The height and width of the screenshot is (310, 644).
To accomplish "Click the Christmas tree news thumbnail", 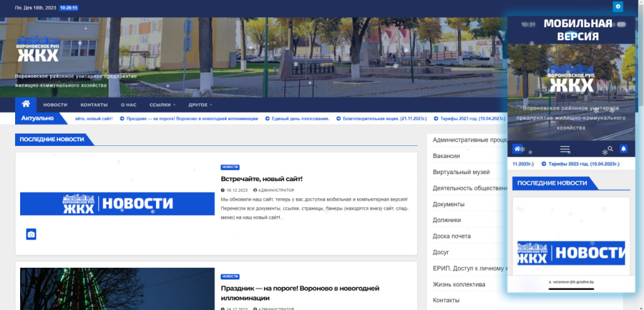I will point(117,289).
